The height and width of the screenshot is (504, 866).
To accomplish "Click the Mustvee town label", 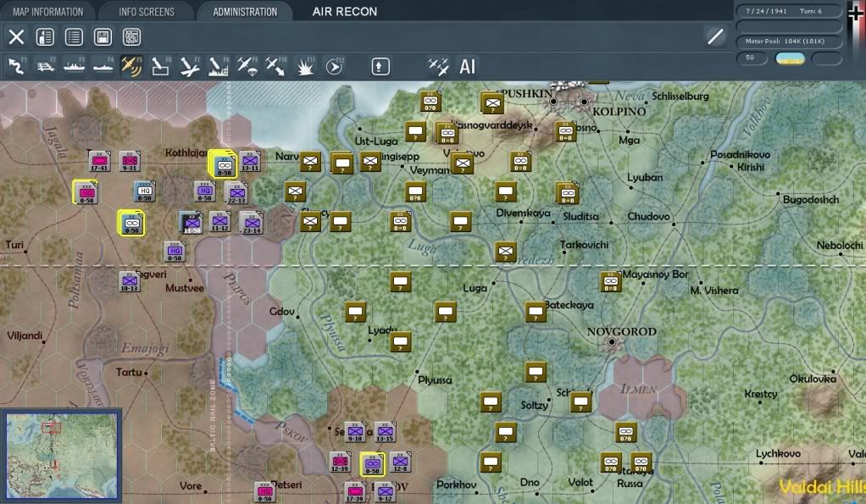I will coord(185,288).
